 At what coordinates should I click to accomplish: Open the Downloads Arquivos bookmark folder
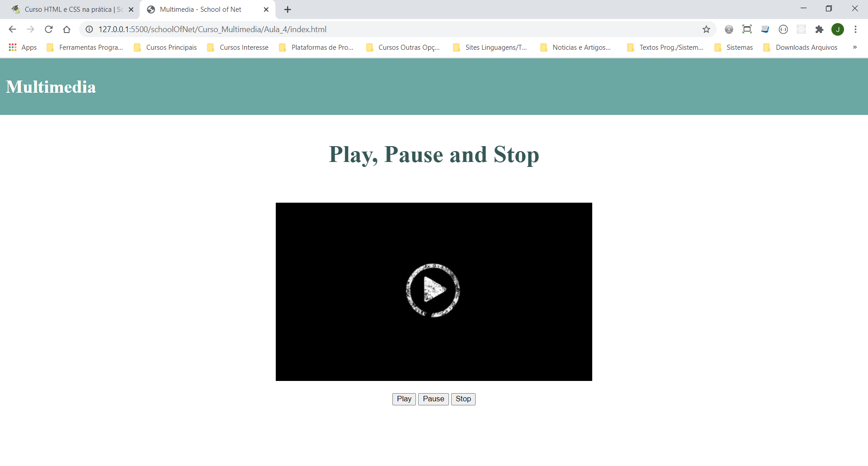800,48
